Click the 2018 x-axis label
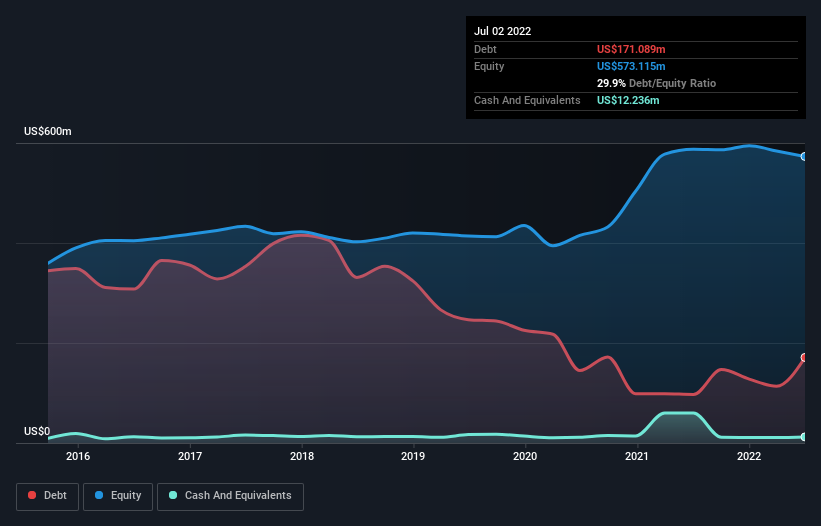 tap(302, 456)
